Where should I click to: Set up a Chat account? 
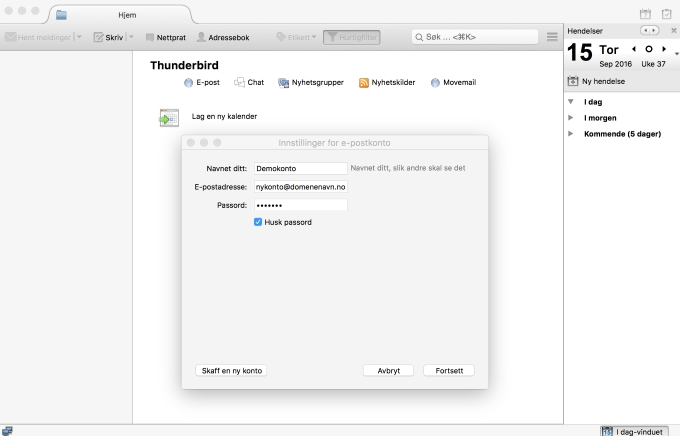(249, 82)
